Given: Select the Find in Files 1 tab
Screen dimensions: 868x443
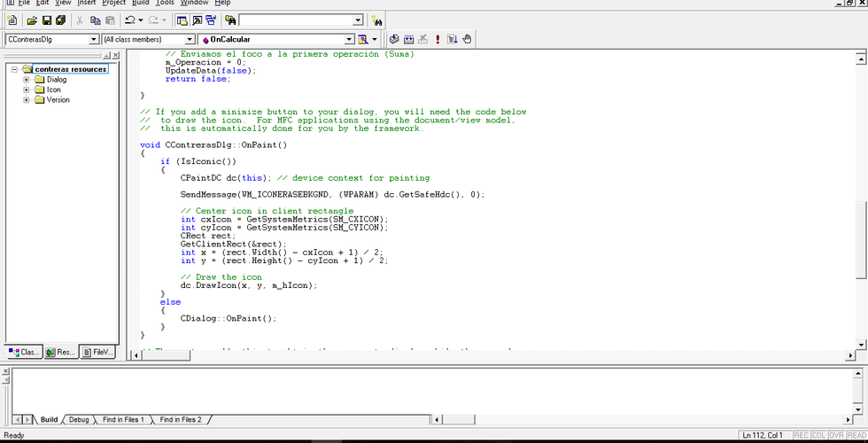Looking at the screenshot, I should click(123, 420).
